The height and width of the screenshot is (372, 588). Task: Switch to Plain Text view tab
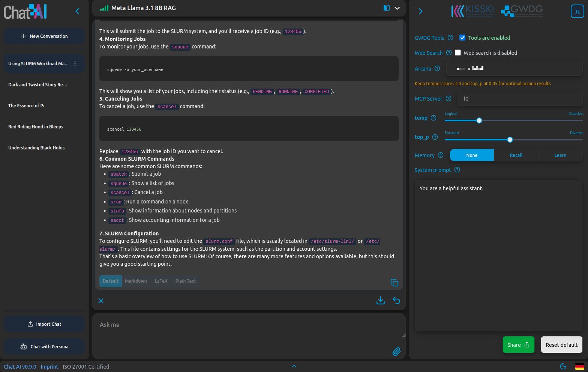coord(186,281)
